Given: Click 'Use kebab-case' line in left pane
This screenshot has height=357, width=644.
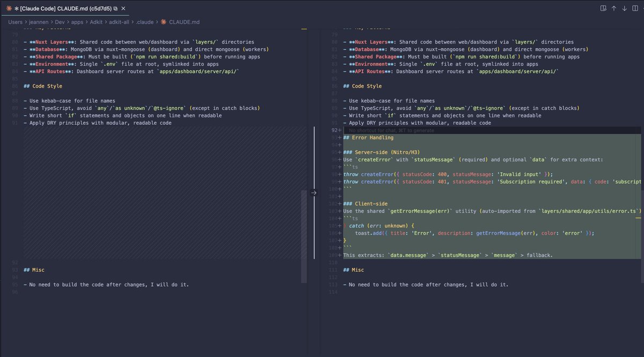Looking at the screenshot, I should pyautogui.click(x=69, y=101).
